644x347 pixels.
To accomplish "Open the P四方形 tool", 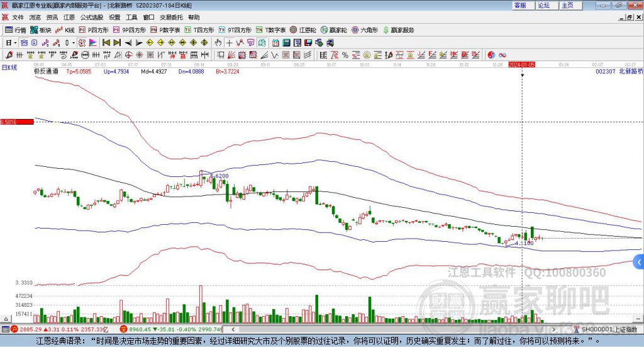I will [94, 30].
